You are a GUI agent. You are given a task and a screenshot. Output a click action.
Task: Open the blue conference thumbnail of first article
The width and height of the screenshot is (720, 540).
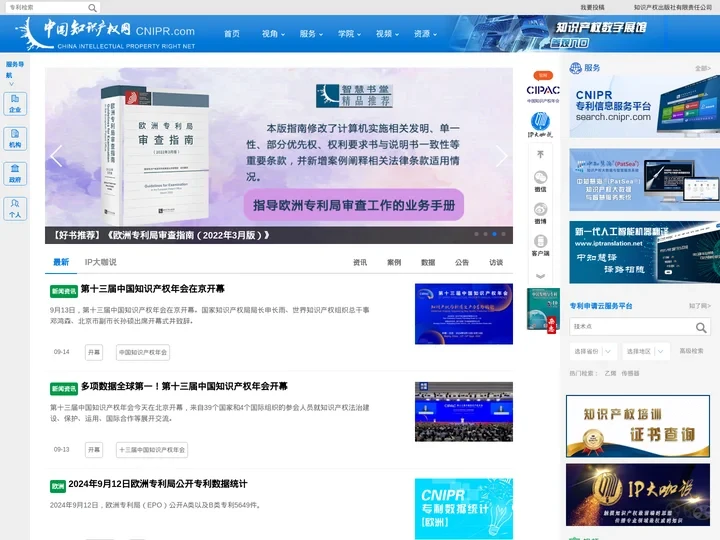click(464, 314)
